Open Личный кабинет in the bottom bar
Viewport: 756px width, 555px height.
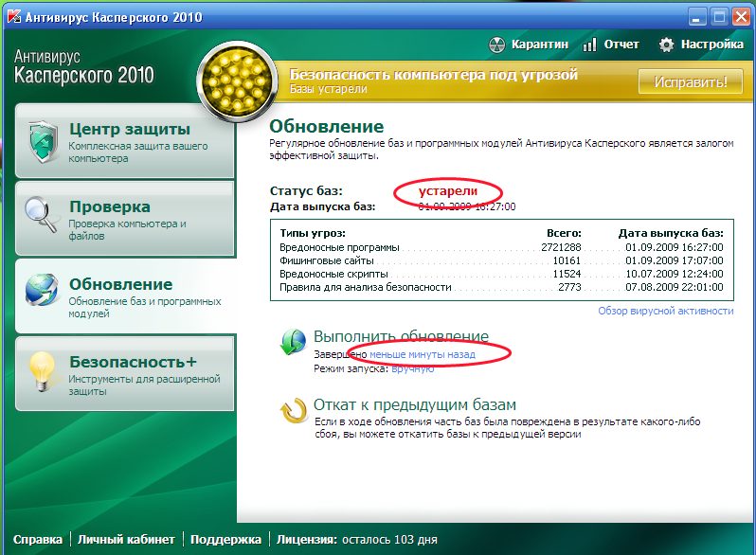coord(126,539)
